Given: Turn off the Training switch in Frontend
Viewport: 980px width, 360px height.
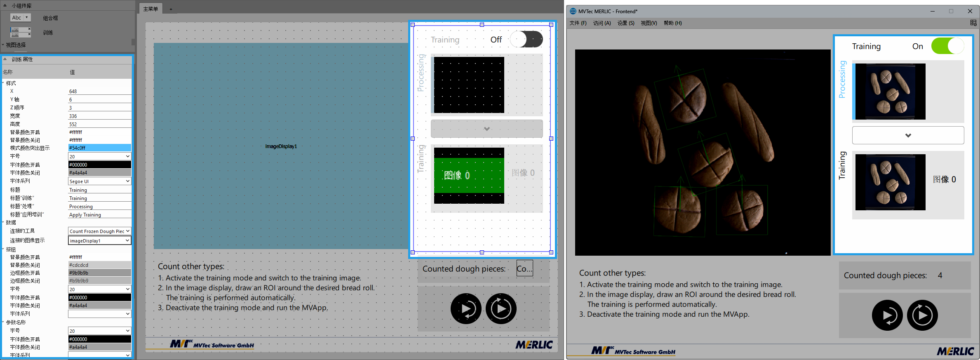Looking at the screenshot, I should 947,46.
